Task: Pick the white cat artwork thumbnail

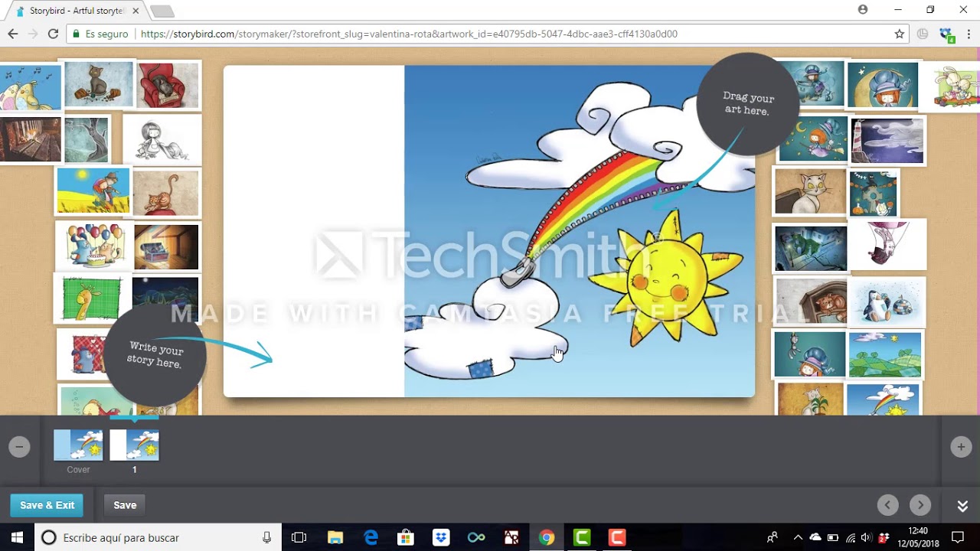Action: [x=810, y=191]
